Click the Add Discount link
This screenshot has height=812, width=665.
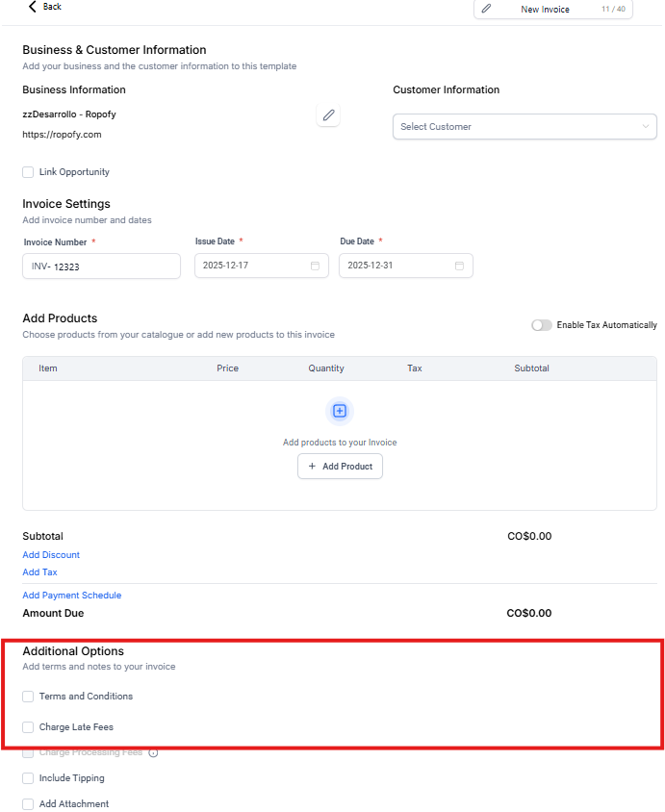[x=51, y=555]
